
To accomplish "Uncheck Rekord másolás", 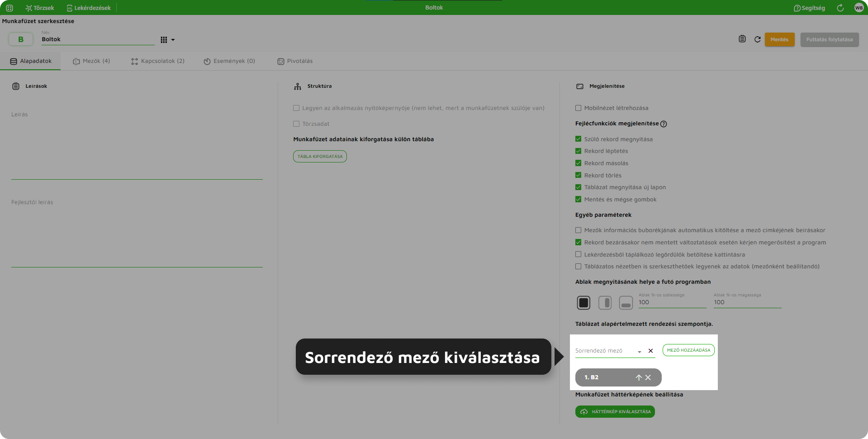I will tap(578, 163).
